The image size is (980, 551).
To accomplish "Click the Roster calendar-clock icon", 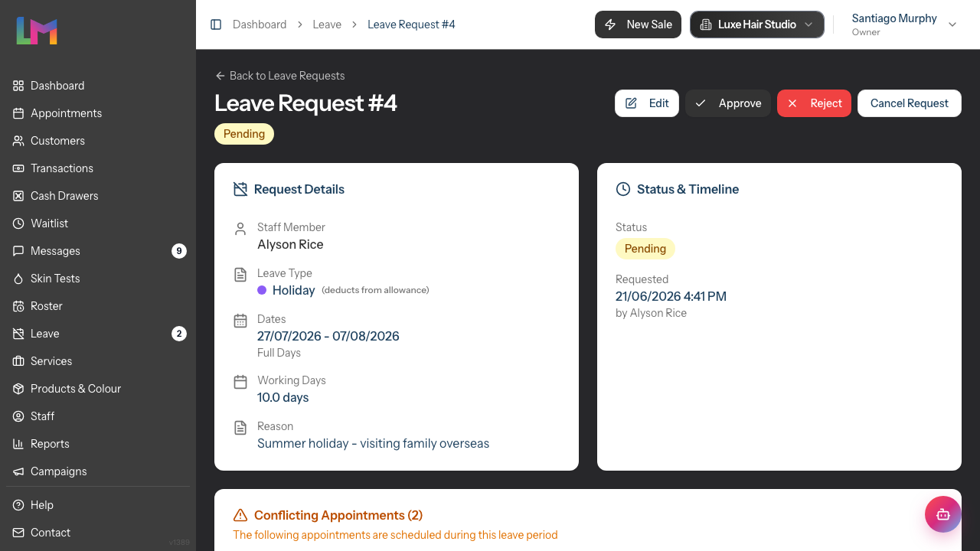I will click(x=18, y=306).
